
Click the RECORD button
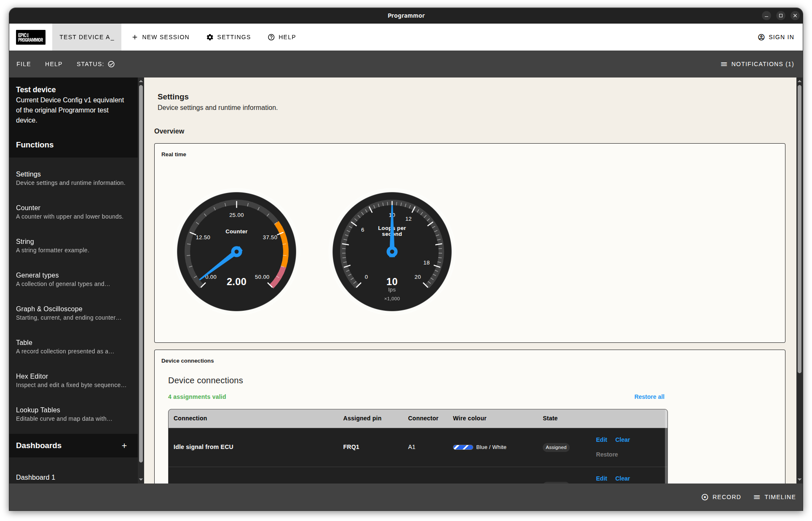[721, 497]
